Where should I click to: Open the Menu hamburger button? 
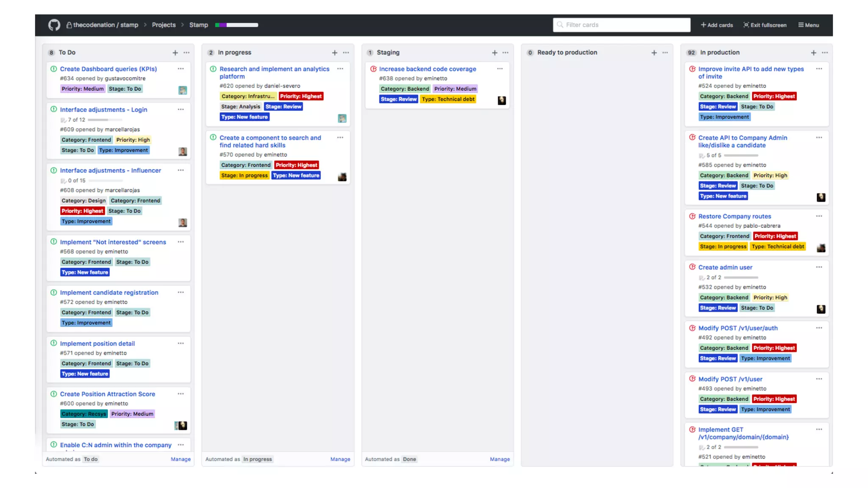(x=809, y=25)
